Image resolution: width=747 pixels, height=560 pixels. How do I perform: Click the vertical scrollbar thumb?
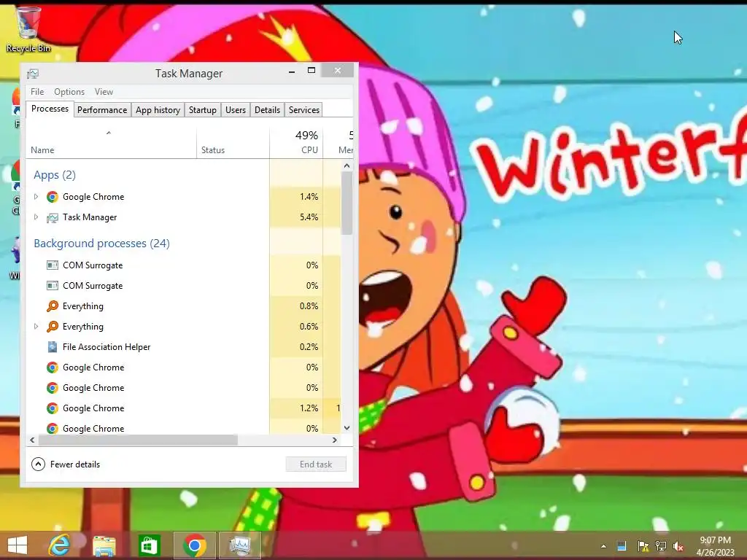pyautogui.click(x=347, y=203)
